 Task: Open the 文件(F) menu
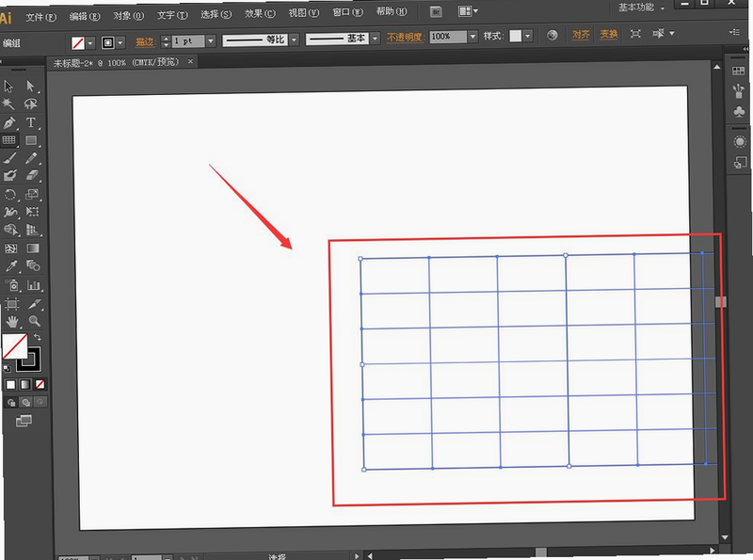40,17
